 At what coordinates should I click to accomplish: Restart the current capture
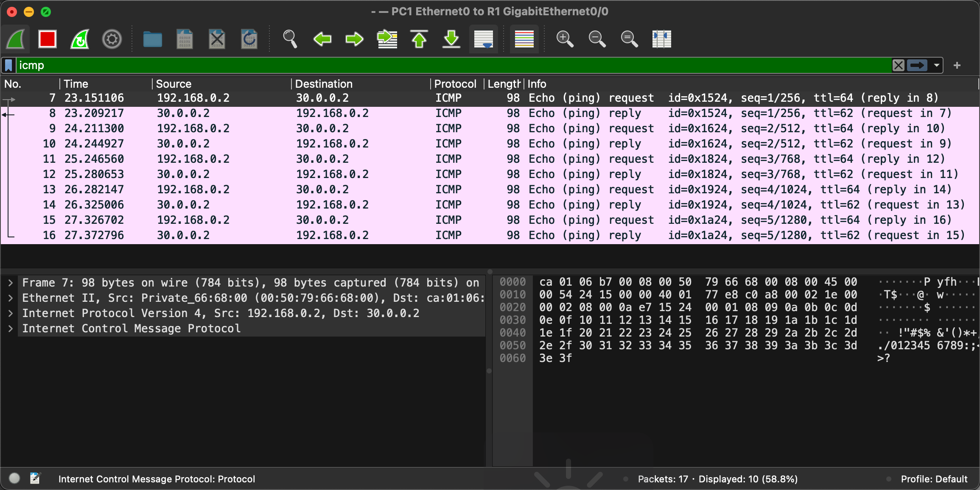(80, 39)
